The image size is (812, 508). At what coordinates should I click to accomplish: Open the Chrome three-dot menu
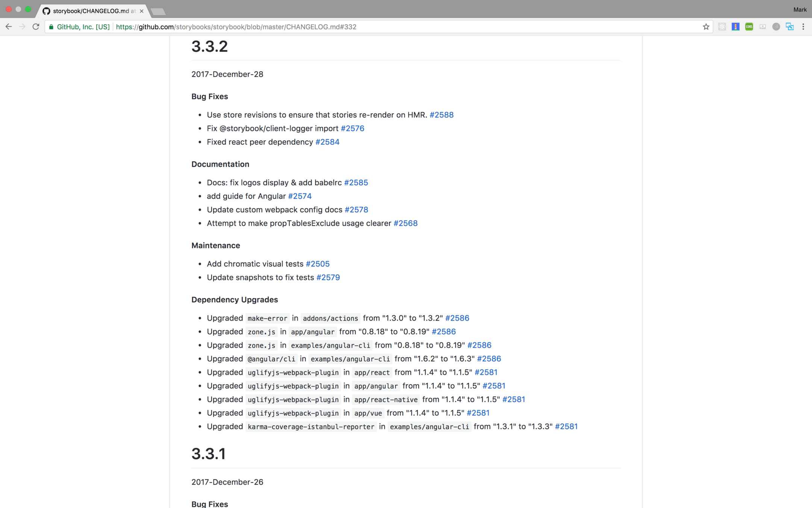pos(803,27)
